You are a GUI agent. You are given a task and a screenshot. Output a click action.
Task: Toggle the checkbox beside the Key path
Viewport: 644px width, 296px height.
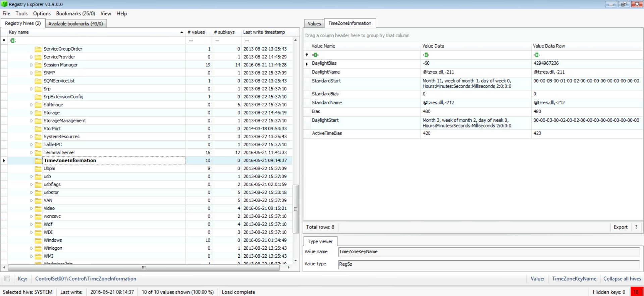click(x=7, y=279)
